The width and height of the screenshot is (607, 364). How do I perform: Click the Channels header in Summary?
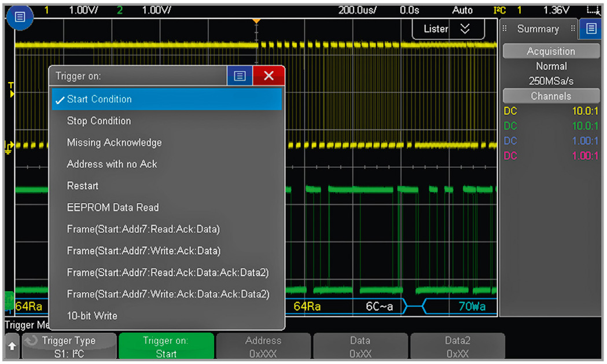point(551,97)
